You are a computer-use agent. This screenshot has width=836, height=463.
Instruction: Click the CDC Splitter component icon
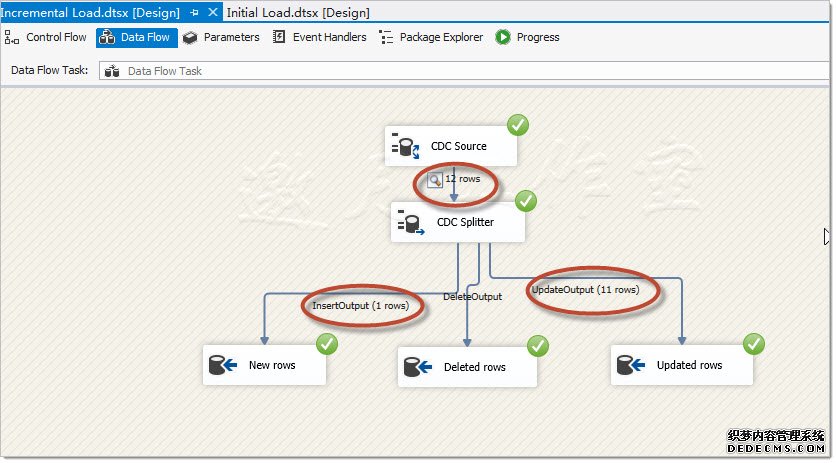click(x=408, y=222)
